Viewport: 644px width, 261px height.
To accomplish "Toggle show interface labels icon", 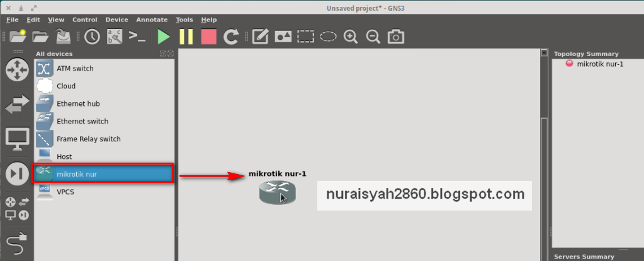I will click(x=115, y=37).
